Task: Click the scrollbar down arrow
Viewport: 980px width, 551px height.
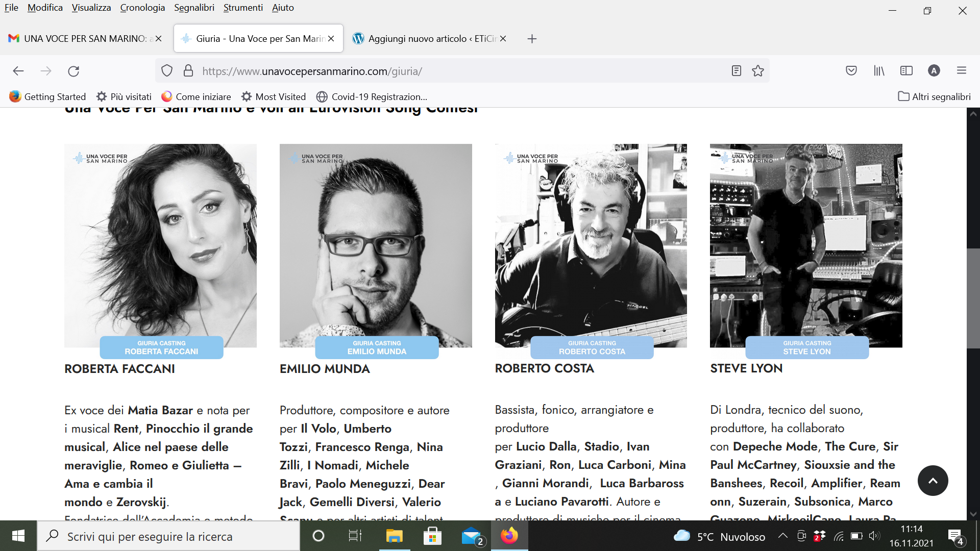Action: tap(973, 514)
